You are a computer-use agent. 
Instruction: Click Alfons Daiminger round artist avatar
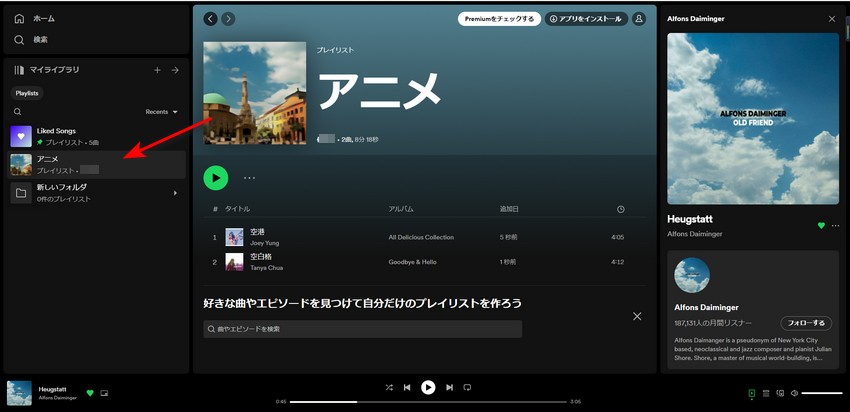point(692,275)
